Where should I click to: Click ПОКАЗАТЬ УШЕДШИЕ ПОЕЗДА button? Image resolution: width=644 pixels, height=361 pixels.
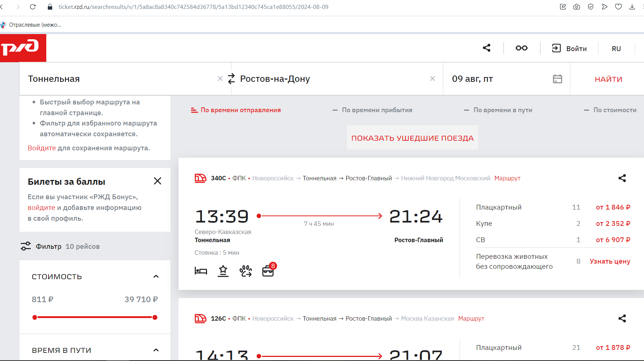(413, 138)
